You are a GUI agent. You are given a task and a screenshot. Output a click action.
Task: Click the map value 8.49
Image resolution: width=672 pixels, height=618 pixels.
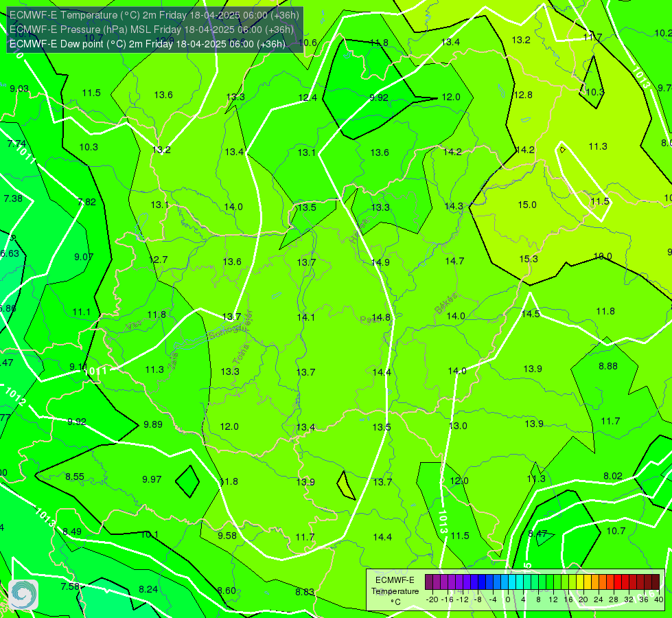(72, 531)
